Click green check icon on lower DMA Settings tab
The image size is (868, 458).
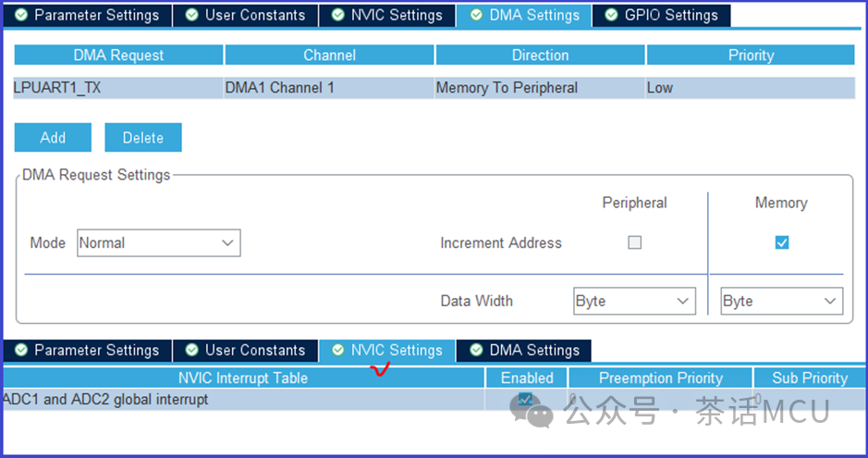pos(476,350)
